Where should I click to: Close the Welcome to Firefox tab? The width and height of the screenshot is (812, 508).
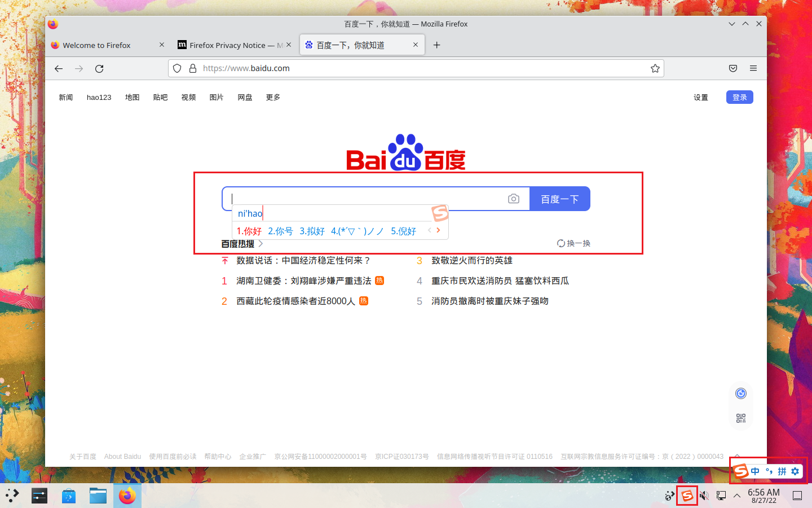[162, 45]
